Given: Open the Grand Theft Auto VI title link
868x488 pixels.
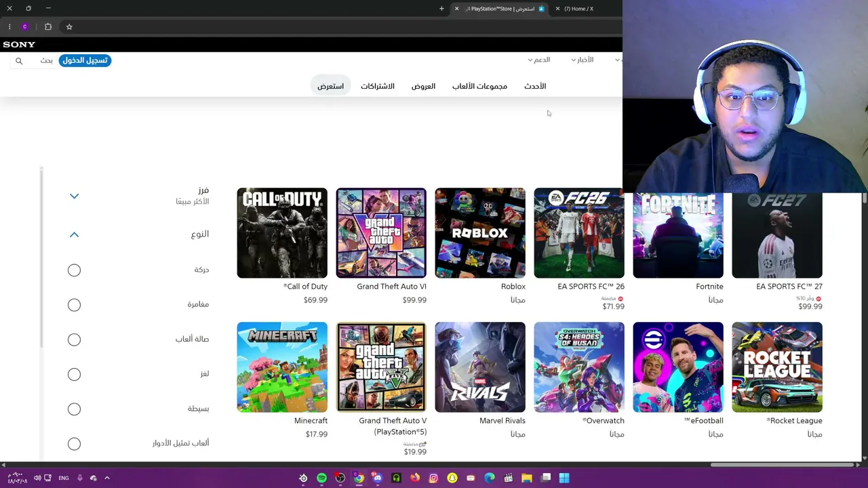Looking at the screenshot, I should tap(391, 287).
